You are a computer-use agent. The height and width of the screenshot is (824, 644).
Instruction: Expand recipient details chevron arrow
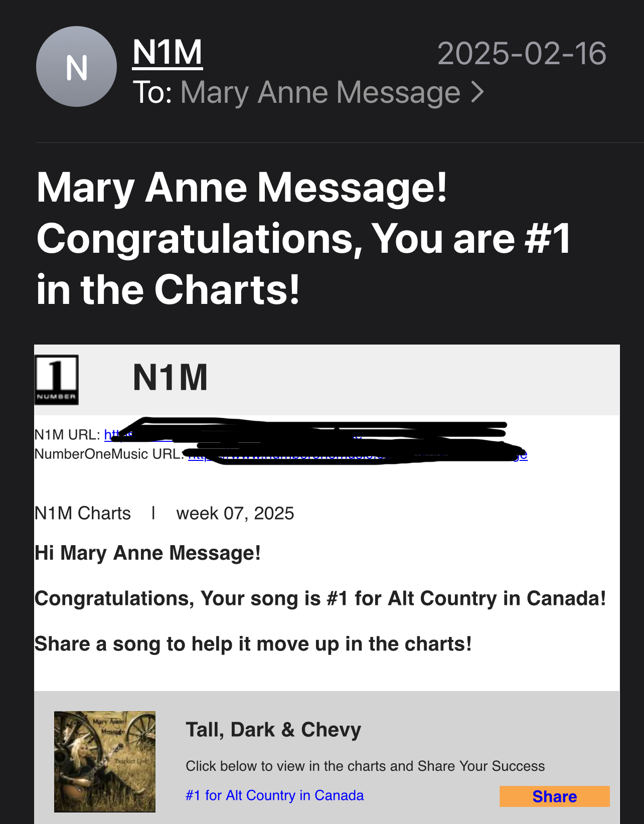click(x=478, y=92)
